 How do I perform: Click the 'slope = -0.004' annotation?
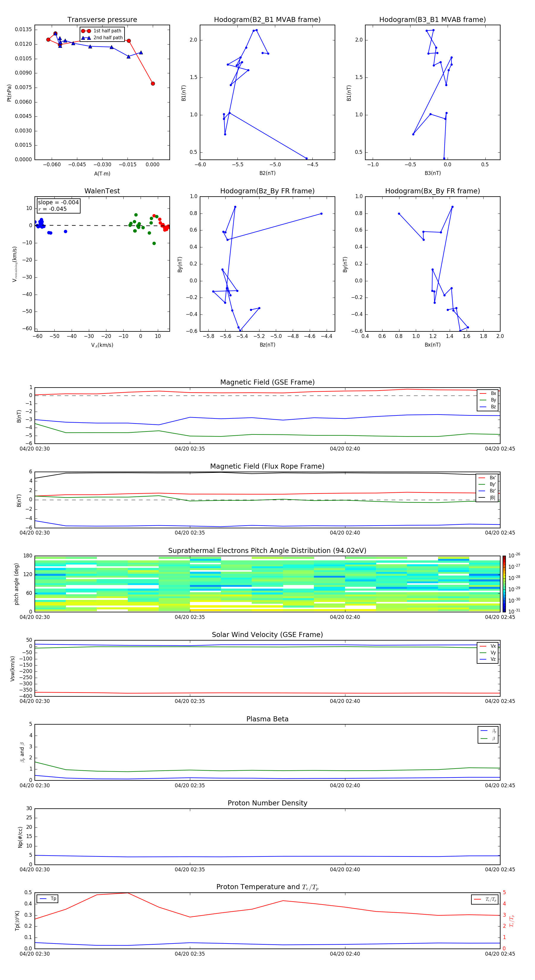pyautogui.click(x=58, y=203)
